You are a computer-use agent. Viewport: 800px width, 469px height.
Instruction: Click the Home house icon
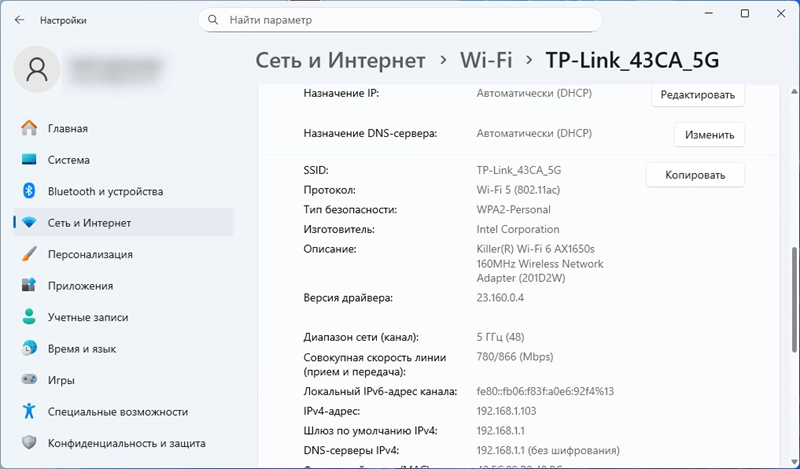click(x=29, y=128)
